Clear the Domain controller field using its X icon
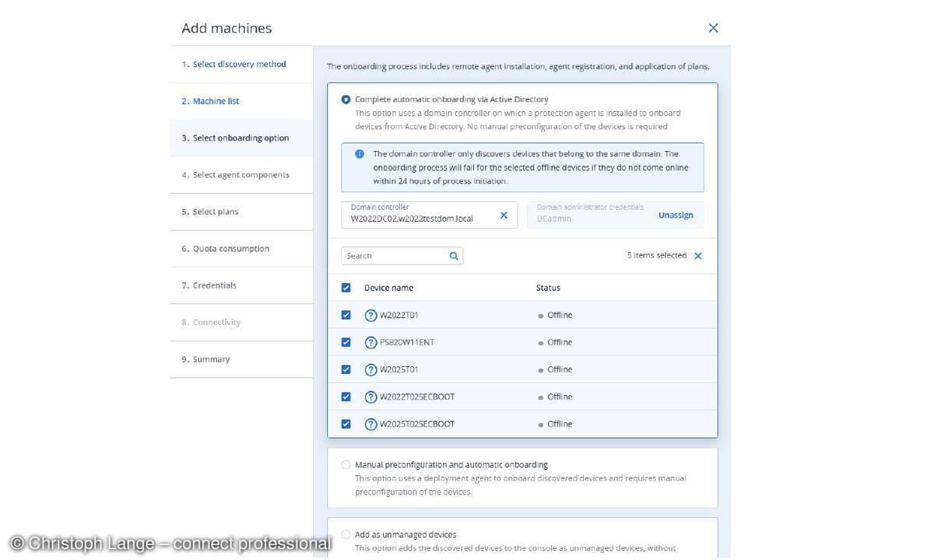The height and width of the screenshot is (560, 934). pyautogui.click(x=504, y=215)
